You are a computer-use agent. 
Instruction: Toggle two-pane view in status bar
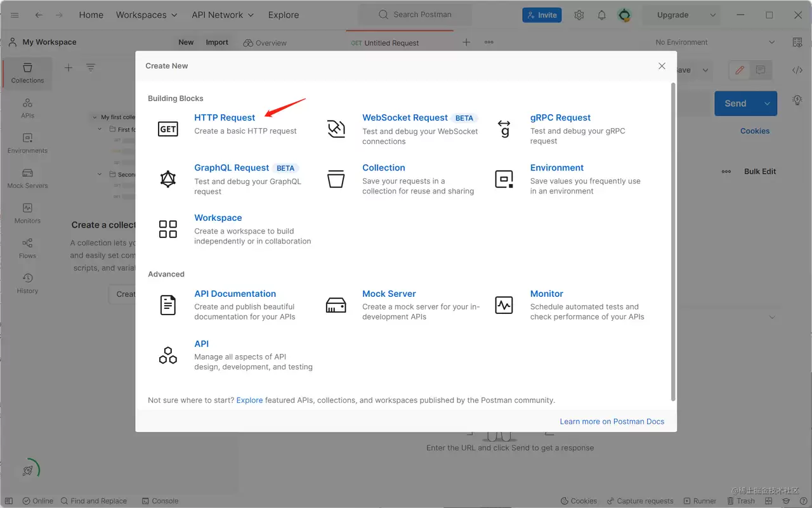(x=769, y=501)
